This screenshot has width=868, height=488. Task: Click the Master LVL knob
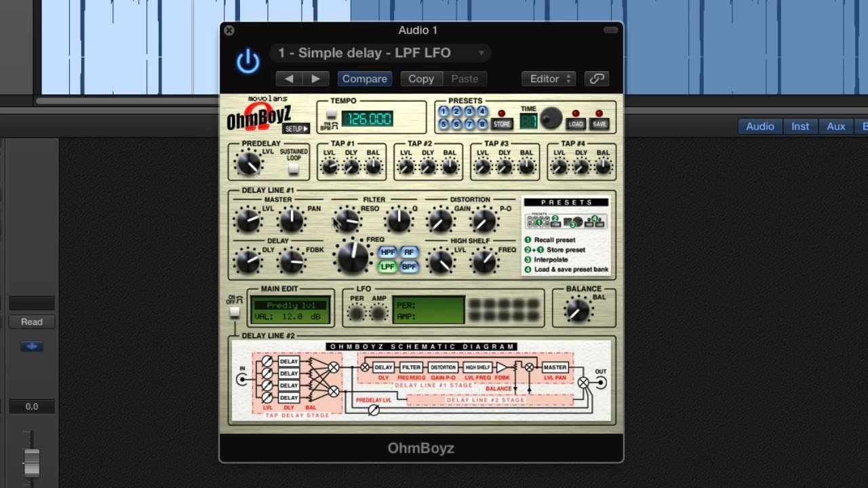(248, 221)
